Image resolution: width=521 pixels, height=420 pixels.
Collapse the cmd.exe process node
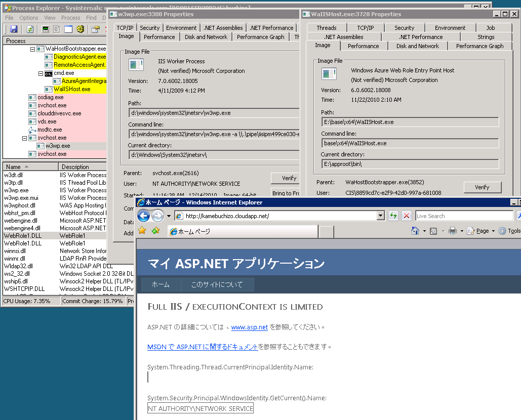tap(41, 73)
